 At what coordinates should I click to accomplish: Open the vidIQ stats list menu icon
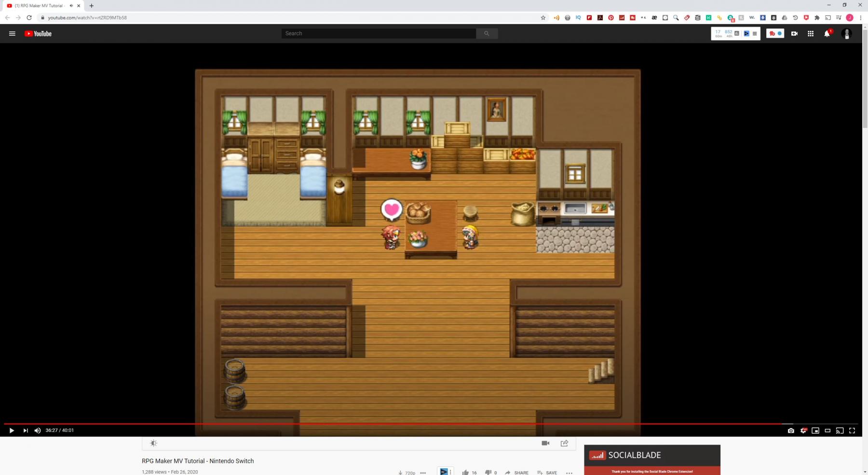point(755,33)
